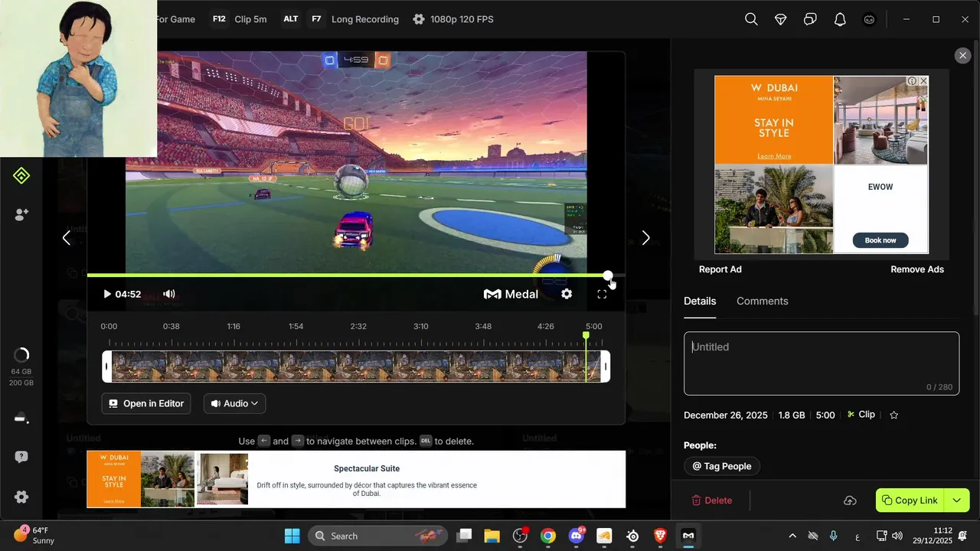Open recording quality settings 1080p 120 FPS
Screen dimensions: 980x551
point(452,19)
